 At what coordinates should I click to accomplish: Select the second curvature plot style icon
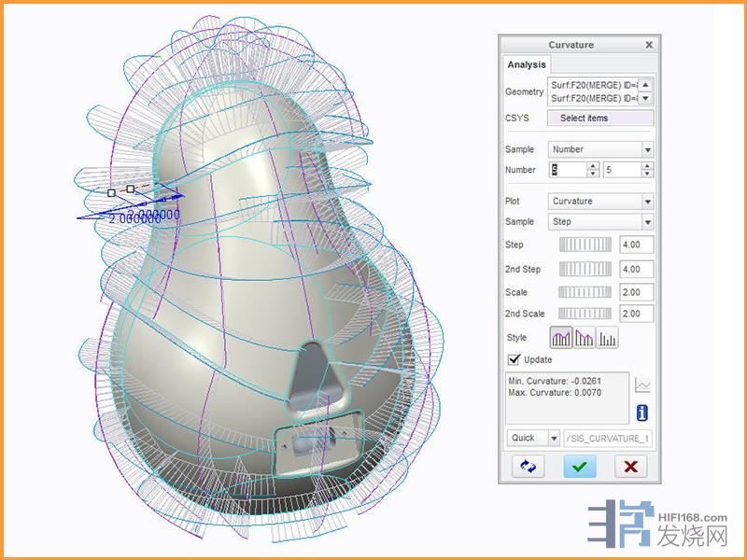click(585, 338)
